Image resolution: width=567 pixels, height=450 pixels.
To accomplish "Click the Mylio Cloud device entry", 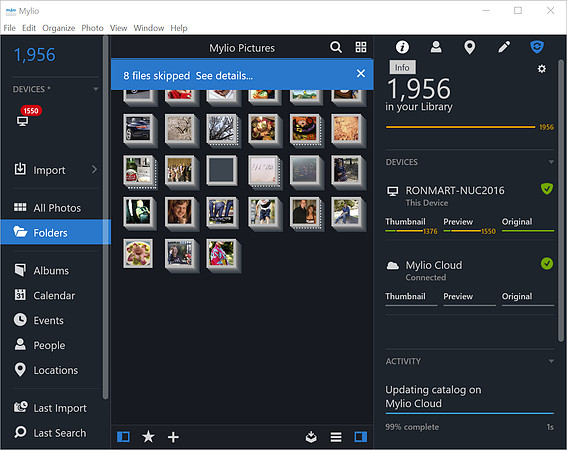I will point(434,265).
